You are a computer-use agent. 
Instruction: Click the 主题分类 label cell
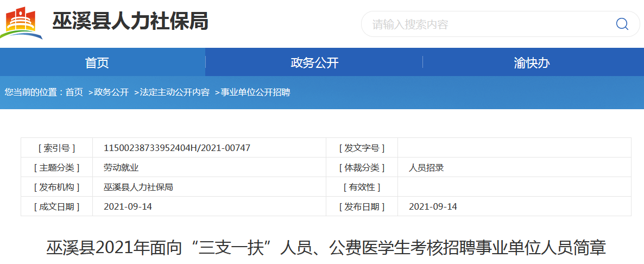tap(56, 167)
